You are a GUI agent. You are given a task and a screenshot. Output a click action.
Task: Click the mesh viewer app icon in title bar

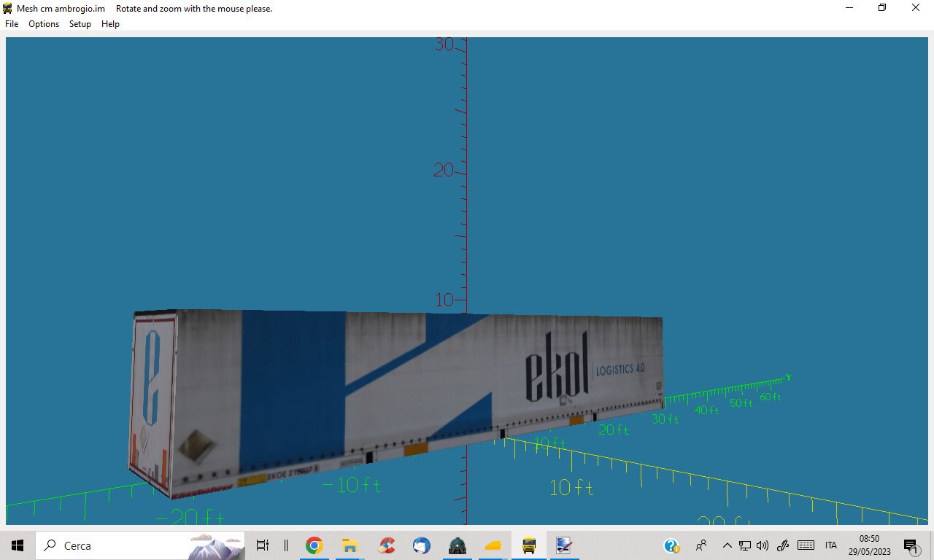[7, 8]
